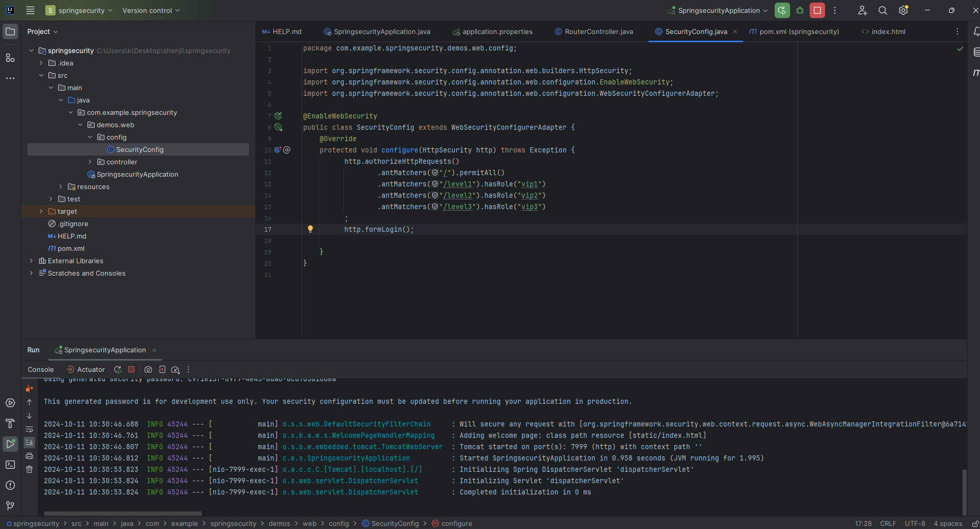Close the SpringsecurityApplication run tab
The height and width of the screenshot is (529, 980).
(154, 350)
